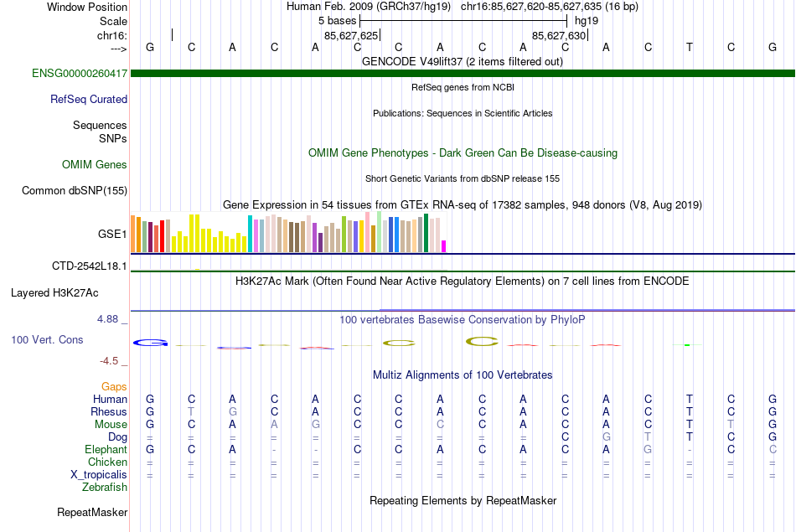Click the large blue G conservation logo
The width and height of the screenshot is (796, 532).
(x=150, y=343)
